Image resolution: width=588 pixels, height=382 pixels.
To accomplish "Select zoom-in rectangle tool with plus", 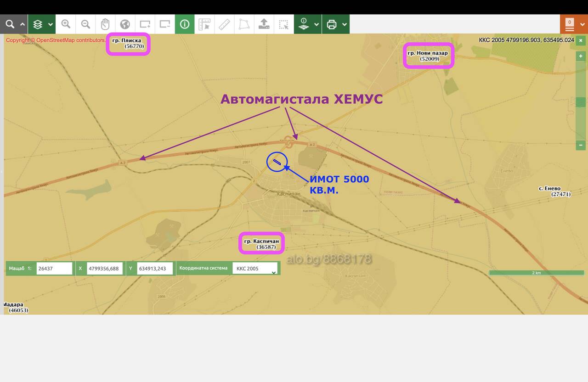I will click(145, 24).
